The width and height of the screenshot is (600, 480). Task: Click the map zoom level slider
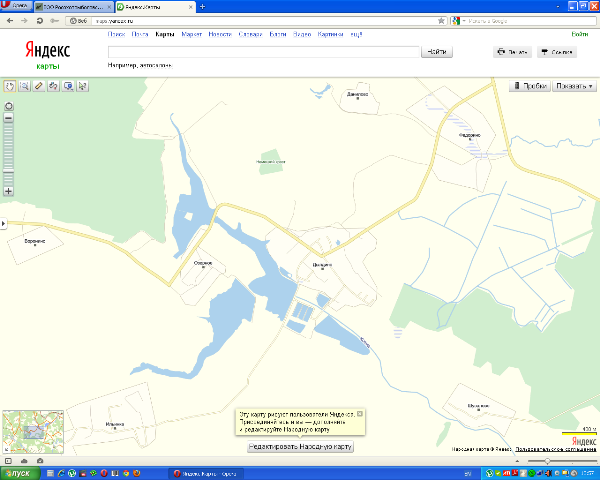pos(9,150)
